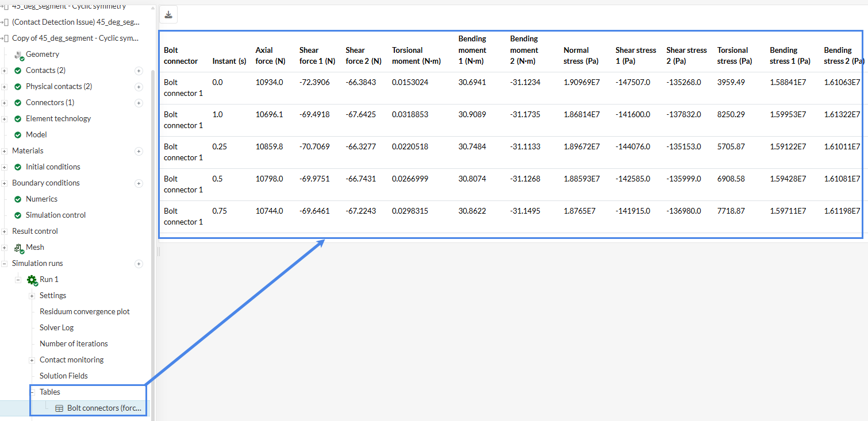Download the bolt connectors table data
Image resolution: width=868 pixels, height=421 pixels.
point(168,15)
